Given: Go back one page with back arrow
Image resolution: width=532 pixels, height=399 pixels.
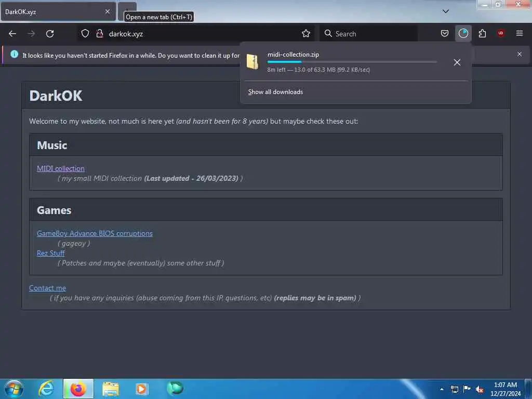Looking at the screenshot, I should click(12, 34).
